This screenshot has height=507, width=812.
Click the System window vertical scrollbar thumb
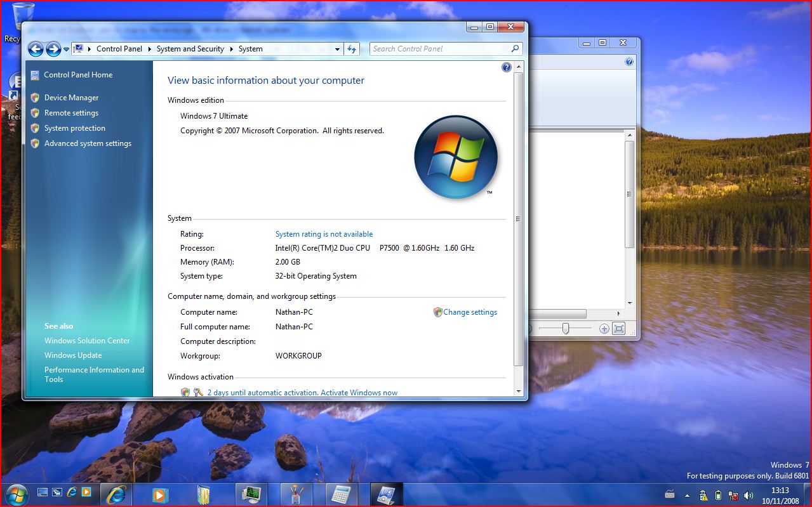tap(519, 219)
